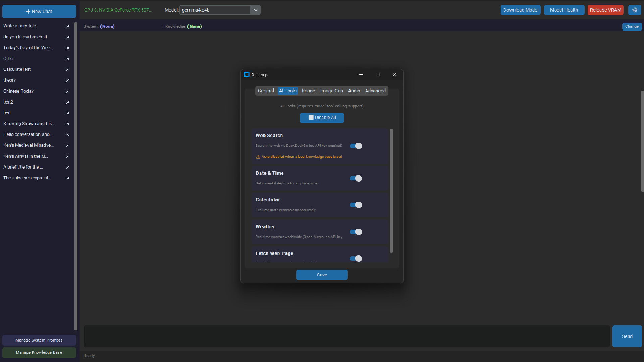644x362 pixels.
Task: Switch to the General tab
Action: 266,91
